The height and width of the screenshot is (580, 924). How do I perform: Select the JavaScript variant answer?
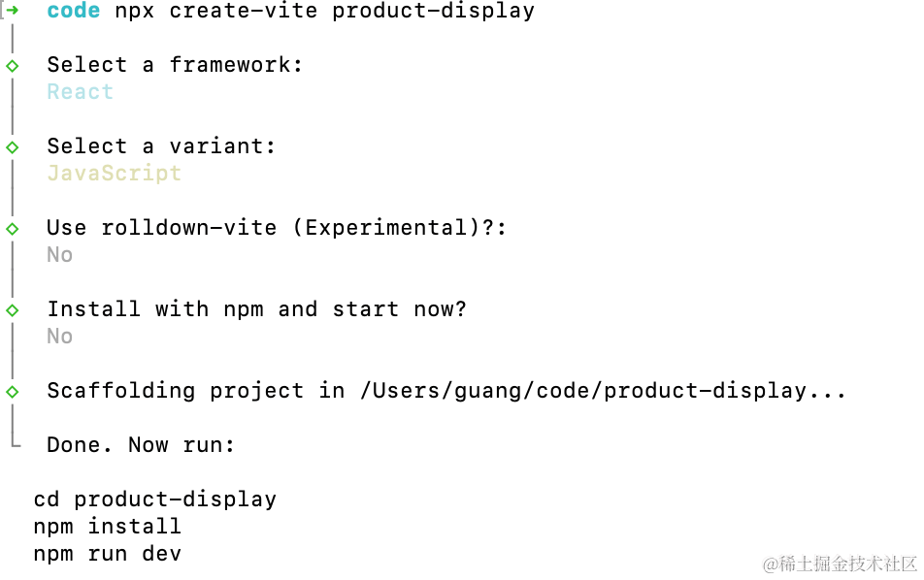115,174
